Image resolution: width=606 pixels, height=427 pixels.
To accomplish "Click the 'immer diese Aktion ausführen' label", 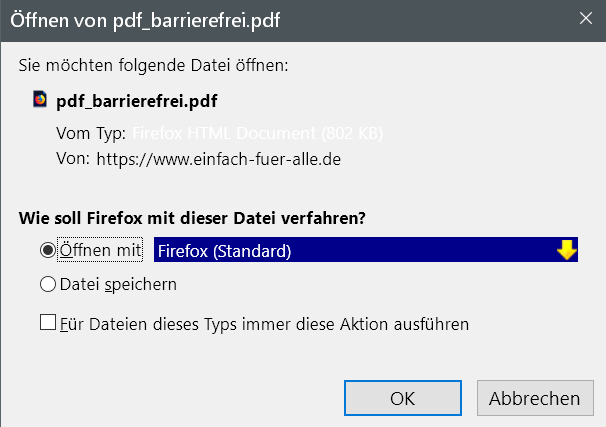I will pos(265,324).
